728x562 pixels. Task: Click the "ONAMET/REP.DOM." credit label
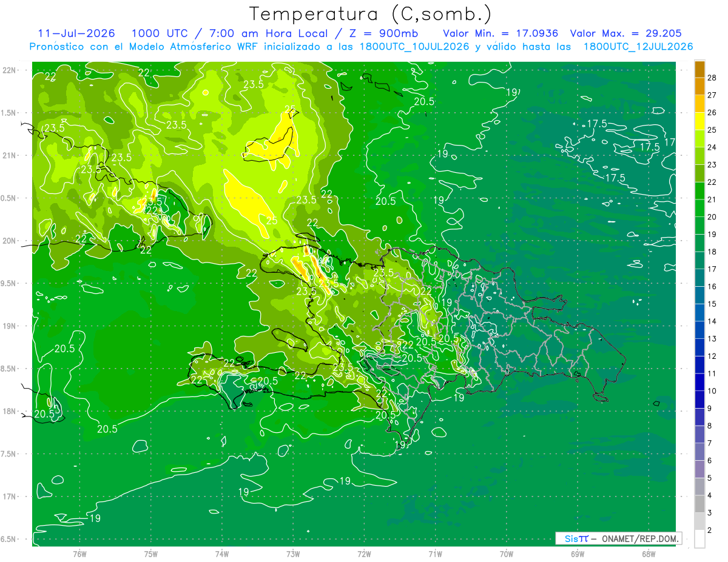tap(641, 538)
